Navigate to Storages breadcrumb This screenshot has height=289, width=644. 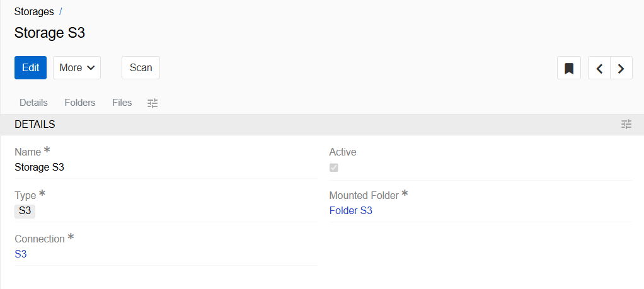point(34,12)
